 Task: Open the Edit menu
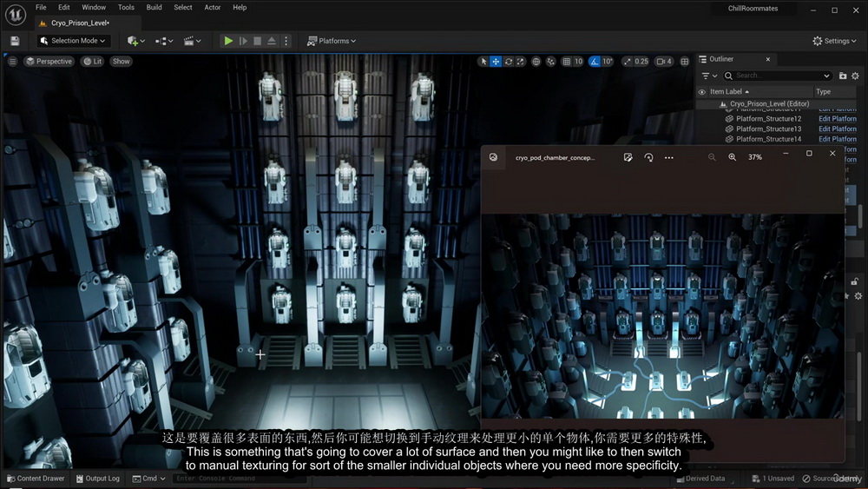tap(64, 7)
